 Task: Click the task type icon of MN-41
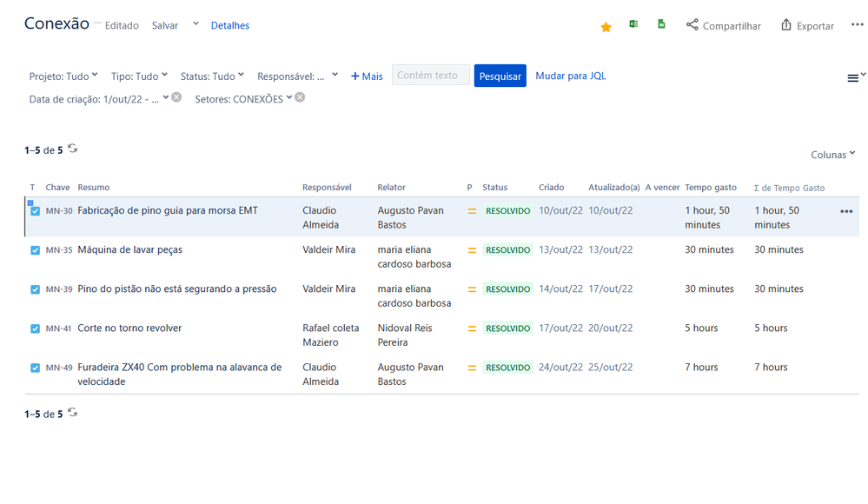pyautogui.click(x=35, y=328)
